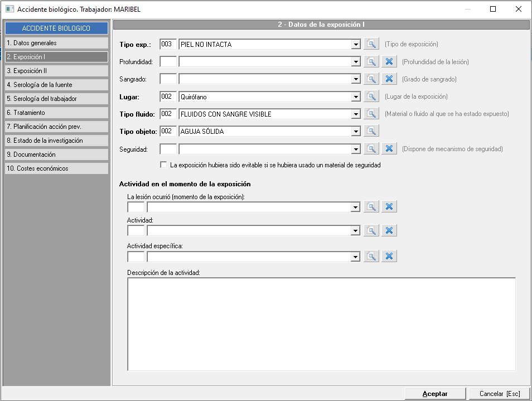Open the Tipo objeto dropdown with AGUJA SÓLIDA
Image resolution: width=532 pixels, height=401 pixels.
[x=356, y=132]
